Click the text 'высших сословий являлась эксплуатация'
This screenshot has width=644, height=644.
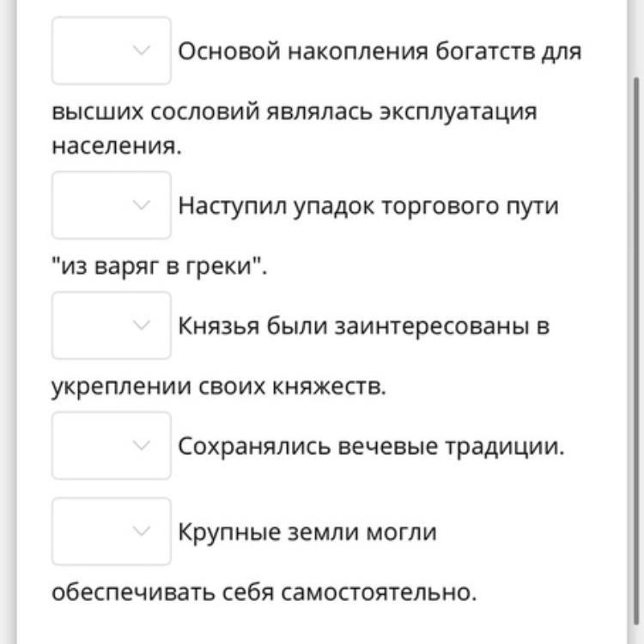coord(294,112)
